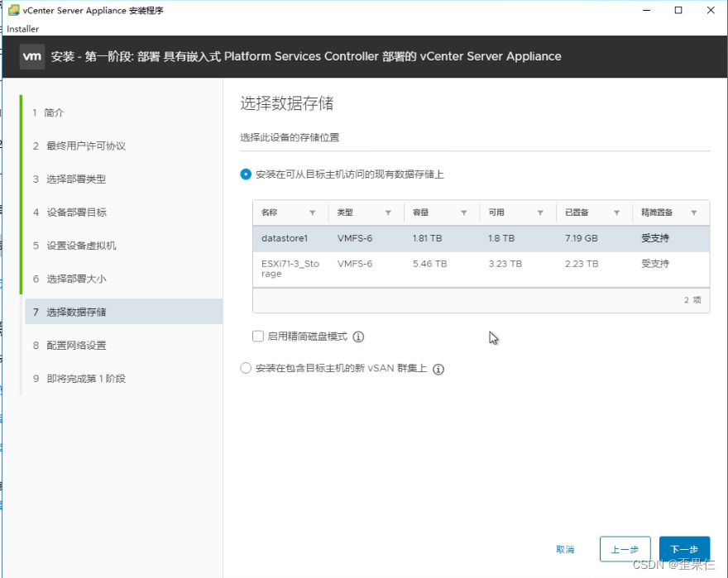Open filter for the 可用 column

point(540,213)
